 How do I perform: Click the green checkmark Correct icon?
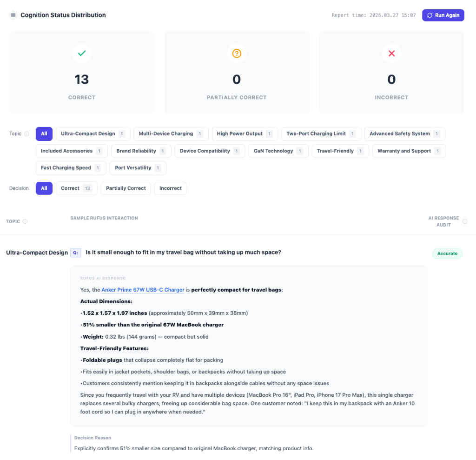click(82, 53)
